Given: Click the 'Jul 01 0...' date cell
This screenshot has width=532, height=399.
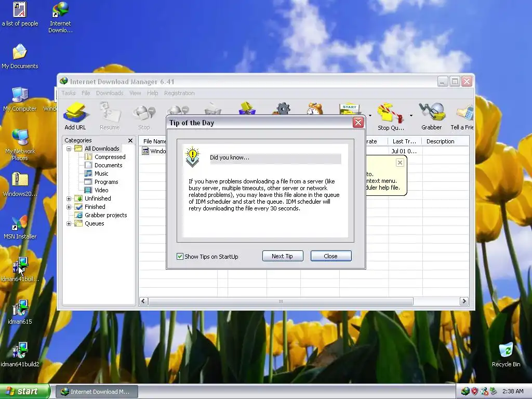Looking at the screenshot, I should [x=404, y=151].
